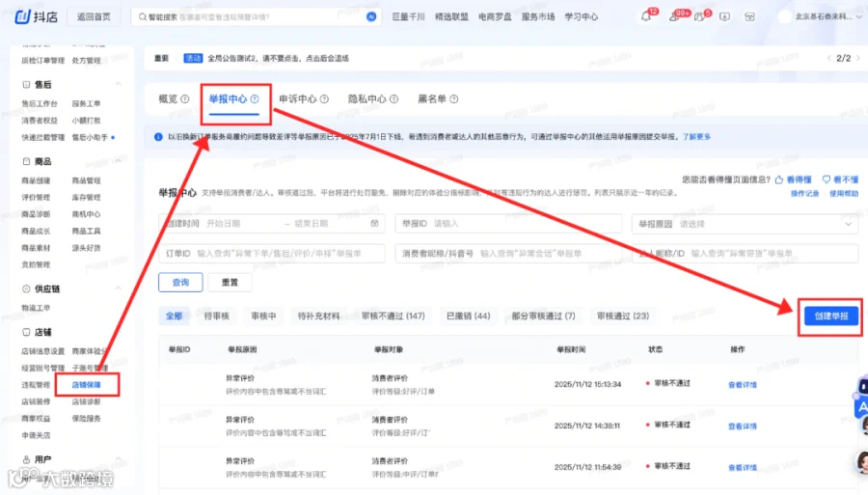Open the shop icon in header
Image resolution: width=868 pixels, height=495 pixels.
pos(749,16)
